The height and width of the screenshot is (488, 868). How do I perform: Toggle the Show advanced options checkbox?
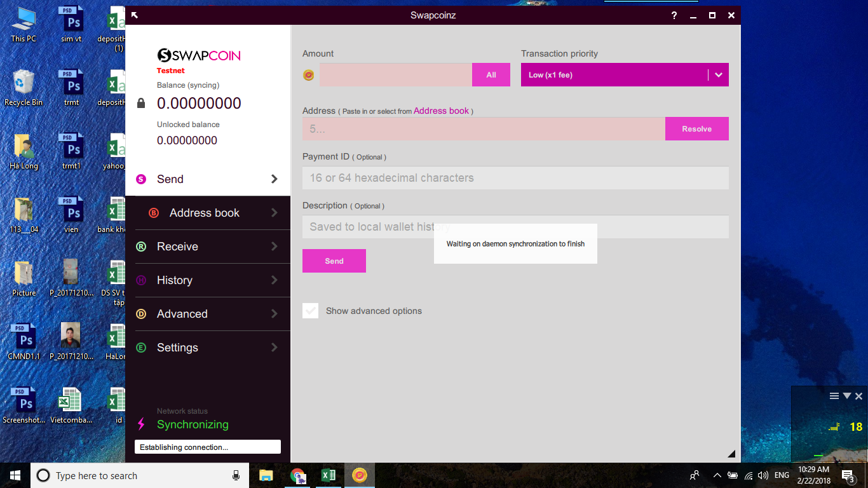click(x=310, y=311)
